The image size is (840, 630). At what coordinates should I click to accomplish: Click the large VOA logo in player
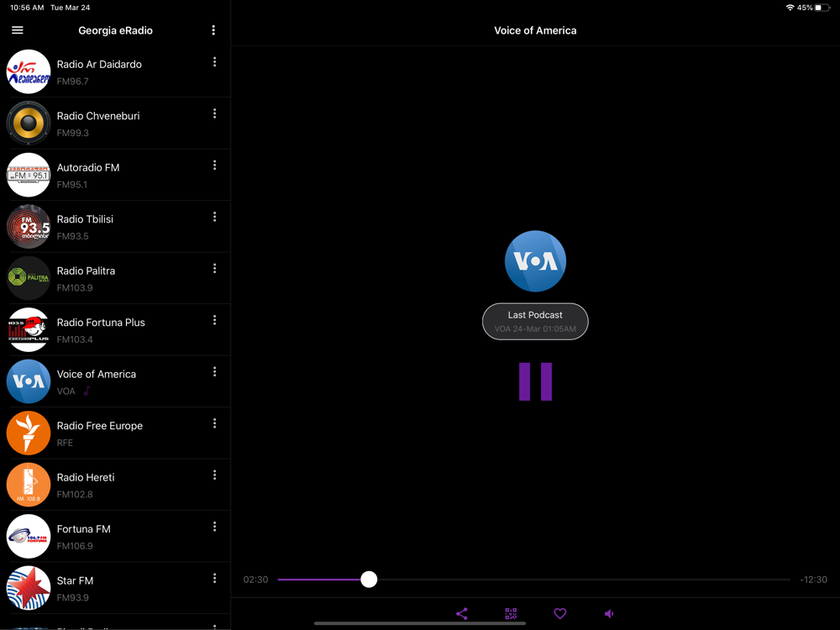point(535,261)
